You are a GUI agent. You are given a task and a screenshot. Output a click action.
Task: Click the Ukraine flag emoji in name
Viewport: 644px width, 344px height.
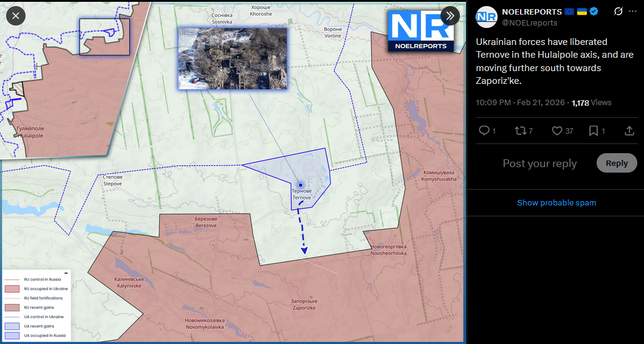(x=581, y=12)
